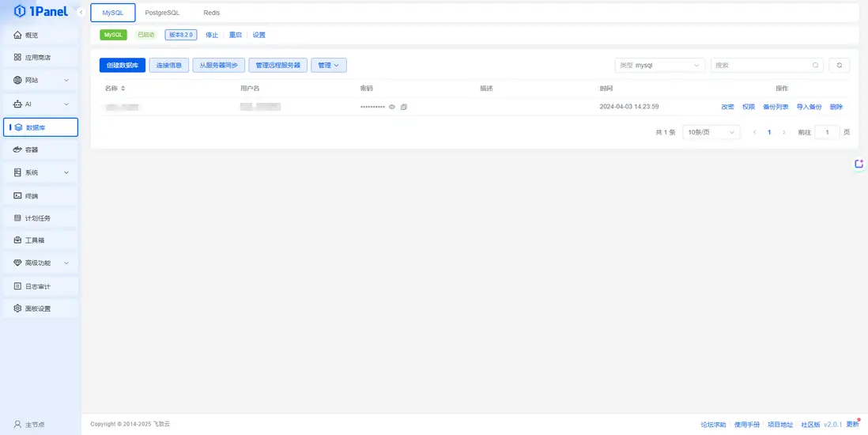Sort the table by 名称 column
The image size is (868, 435).
[x=123, y=89]
